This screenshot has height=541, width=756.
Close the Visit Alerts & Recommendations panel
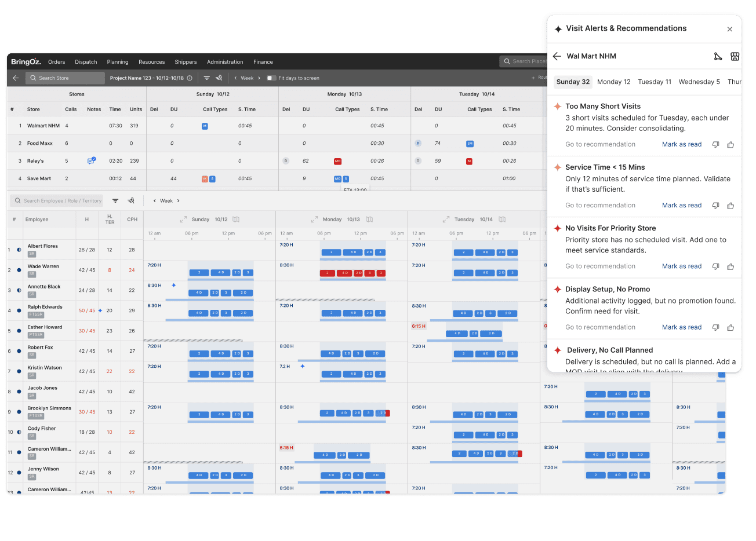click(730, 29)
